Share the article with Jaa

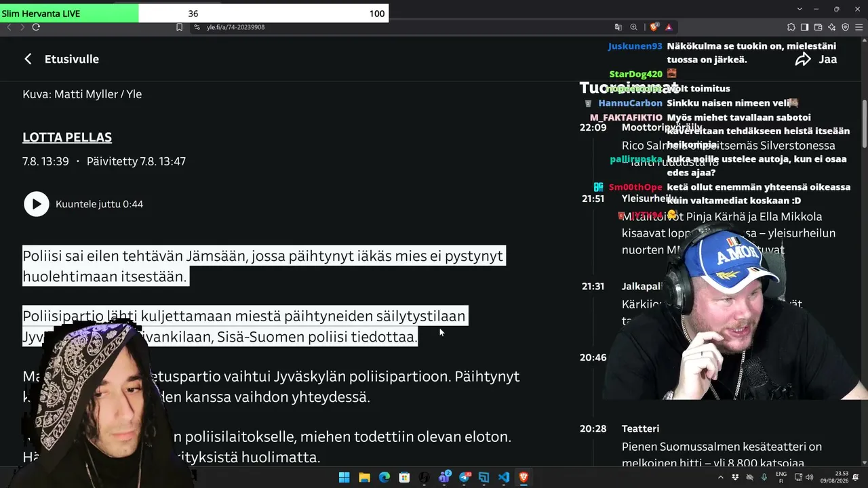click(x=816, y=59)
